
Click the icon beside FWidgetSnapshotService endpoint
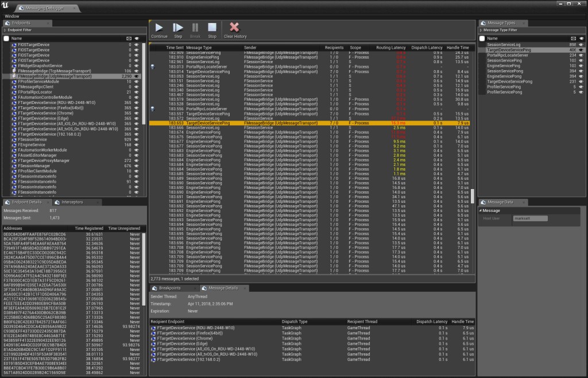14,65
